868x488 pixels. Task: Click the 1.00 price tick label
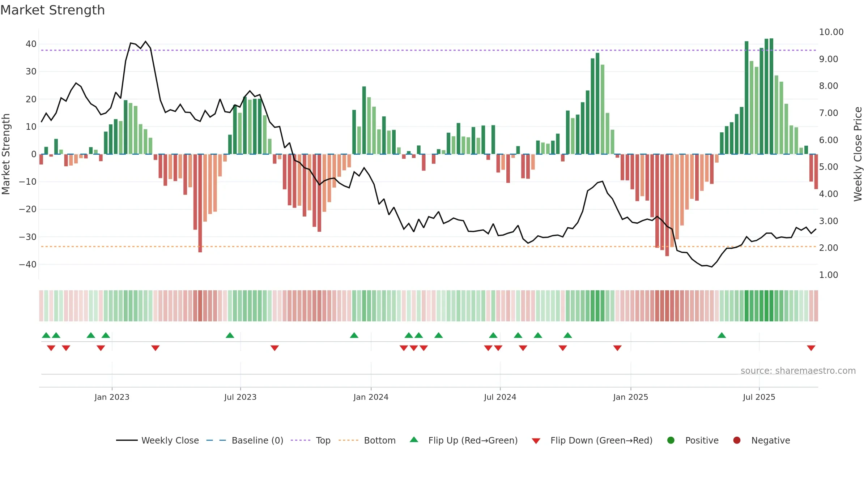tap(828, 275)
